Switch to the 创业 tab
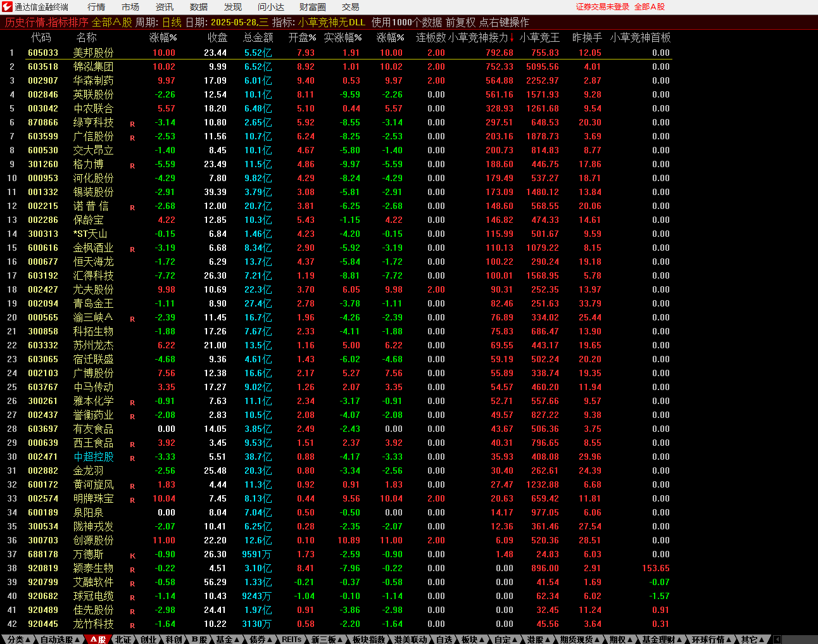Screen dimensions: 818x644 [148, 640]
